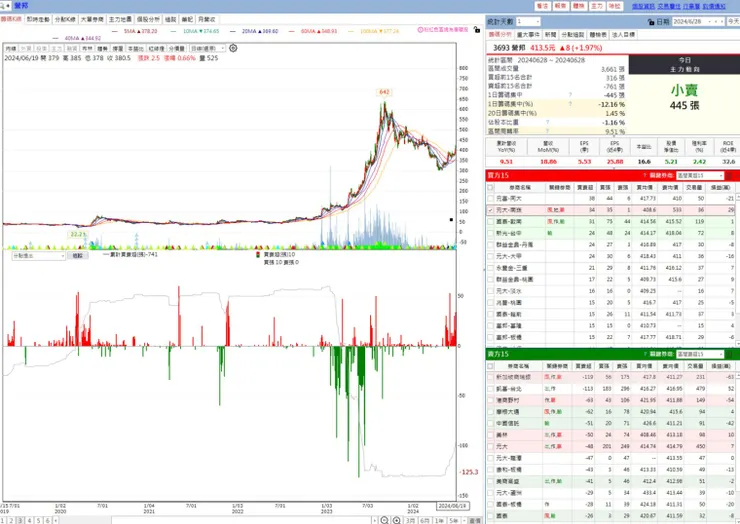Open the 法人目標 tab
Screen dimensions: 740x524
[x=624, y=35]
